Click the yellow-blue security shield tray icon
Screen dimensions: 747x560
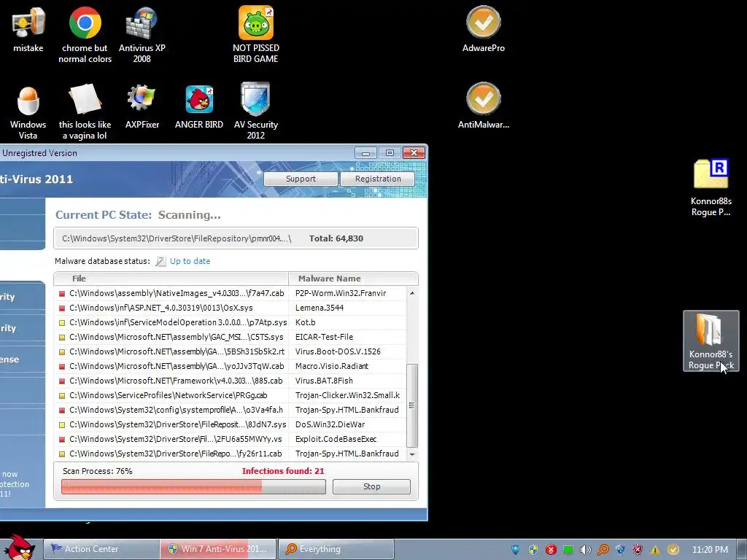point(533,550)
